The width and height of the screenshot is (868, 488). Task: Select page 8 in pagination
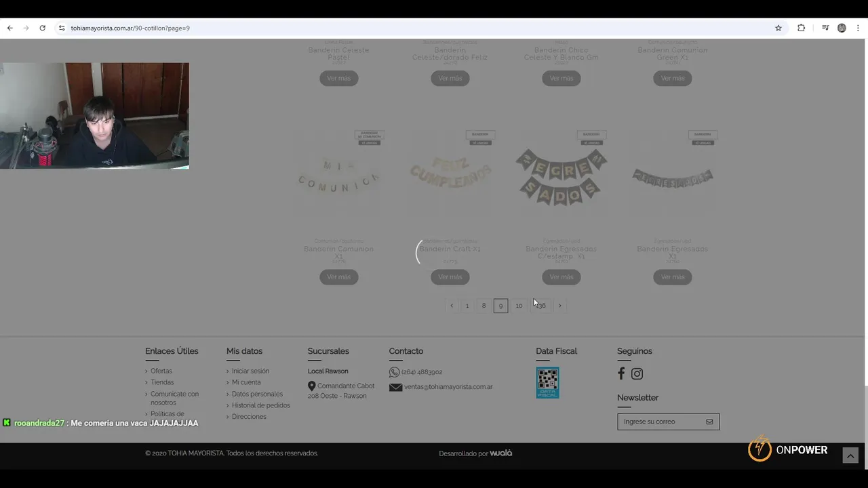(x=484, y=306)
